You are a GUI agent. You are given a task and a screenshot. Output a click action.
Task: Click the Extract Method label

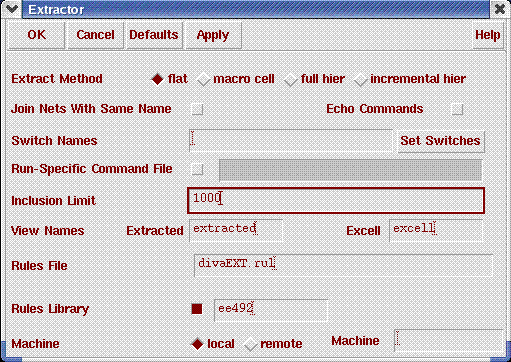(x=57, y=79)
